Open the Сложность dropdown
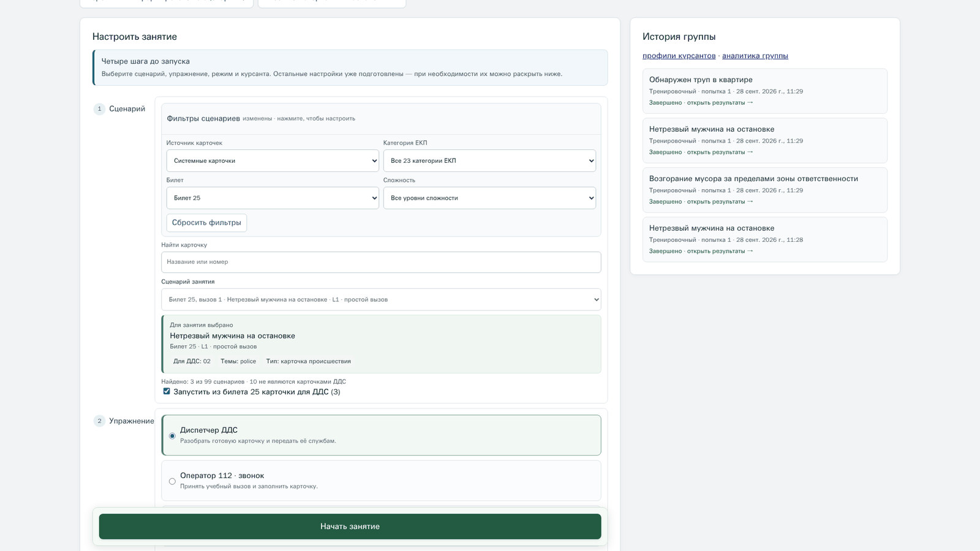 [x=489, y=198]
